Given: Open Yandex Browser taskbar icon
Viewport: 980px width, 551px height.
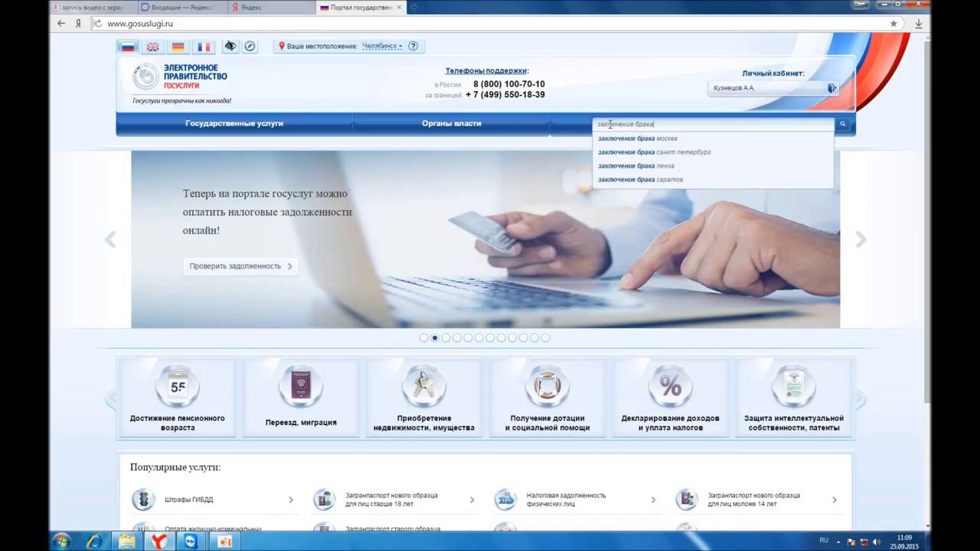Looking at the screenshot, I should pyautogui.click(x=158, y=541).
